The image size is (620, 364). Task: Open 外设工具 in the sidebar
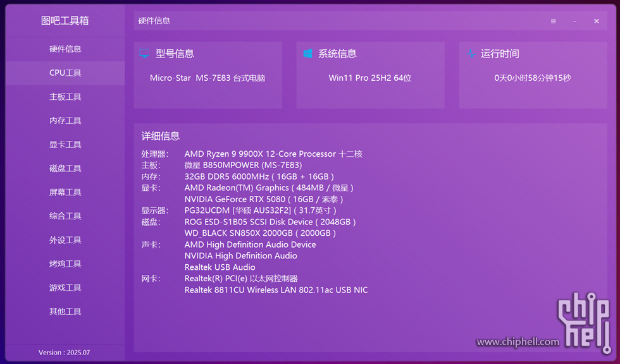point(65,240)
